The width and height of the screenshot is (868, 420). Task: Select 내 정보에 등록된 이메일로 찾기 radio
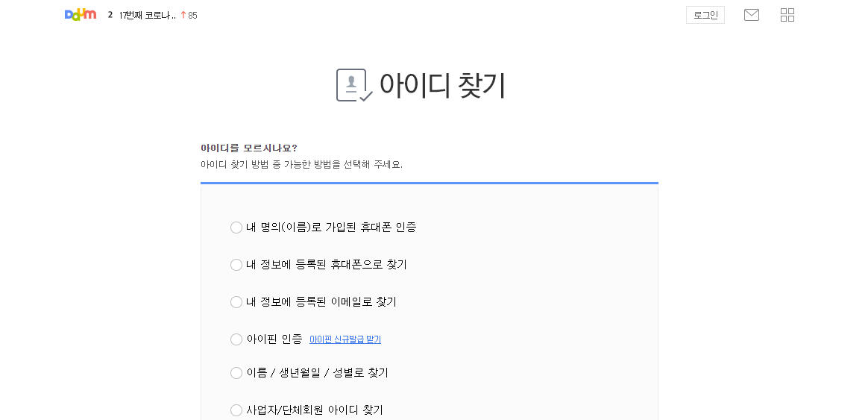tap(236, 302)
